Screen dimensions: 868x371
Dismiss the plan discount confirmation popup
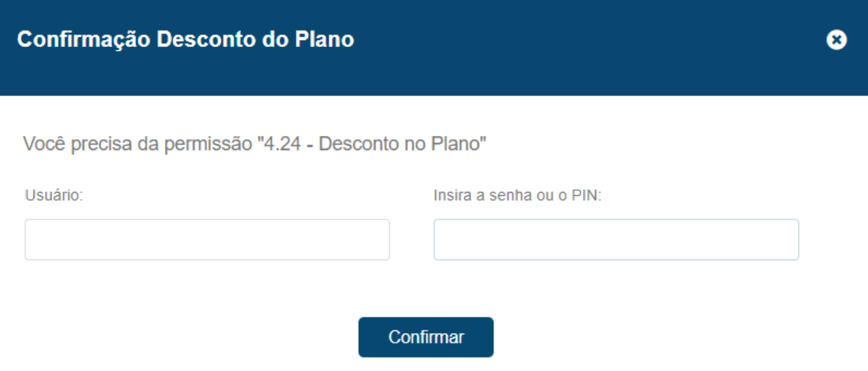(836, 41)
